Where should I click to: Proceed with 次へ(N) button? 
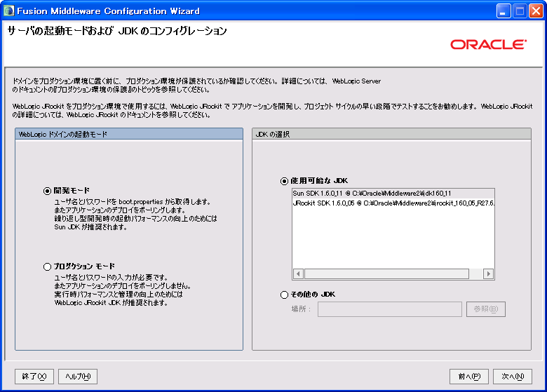point(513,377)
